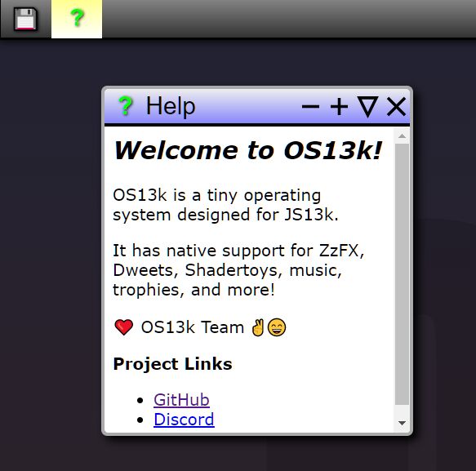
Task: Click the red heart emoji
Action: [x=123, y=327]
